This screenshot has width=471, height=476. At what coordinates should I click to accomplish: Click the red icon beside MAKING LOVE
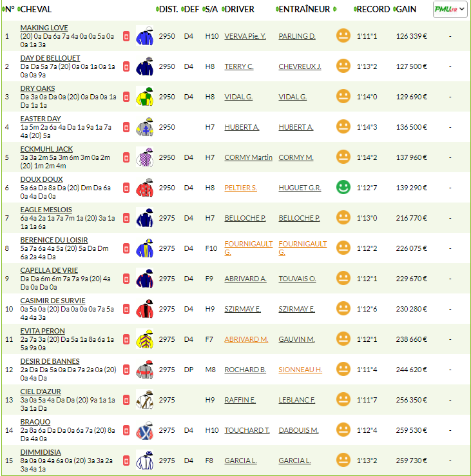[126, 36]
